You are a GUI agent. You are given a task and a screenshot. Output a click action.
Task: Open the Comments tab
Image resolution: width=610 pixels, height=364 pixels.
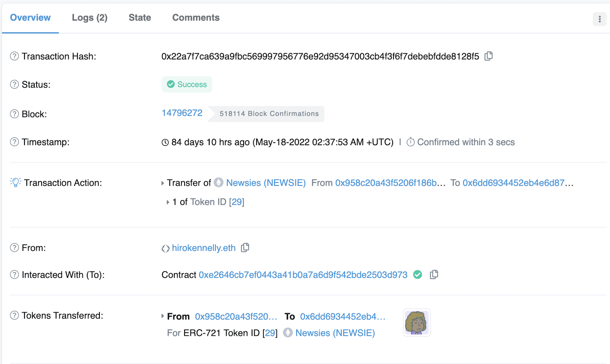(x=196, y=18)
